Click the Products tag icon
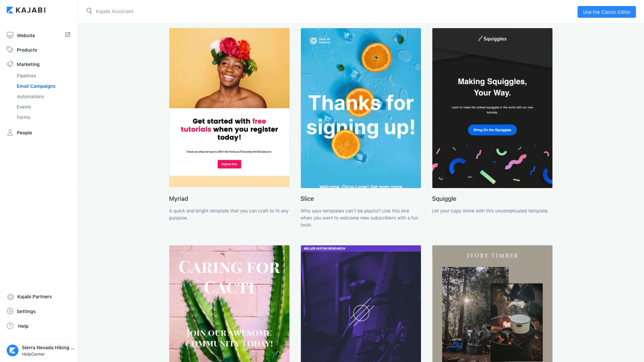The image size is (644, 362). click(10, 50)
